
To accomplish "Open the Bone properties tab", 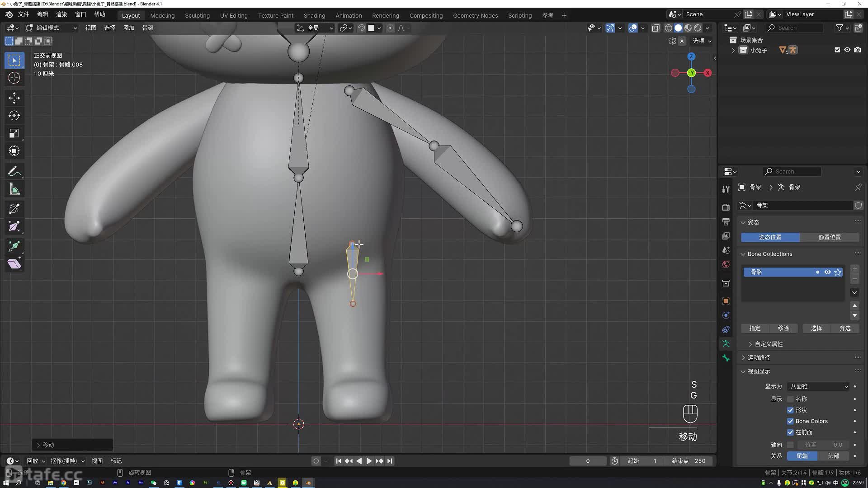I will pos(726,358).
